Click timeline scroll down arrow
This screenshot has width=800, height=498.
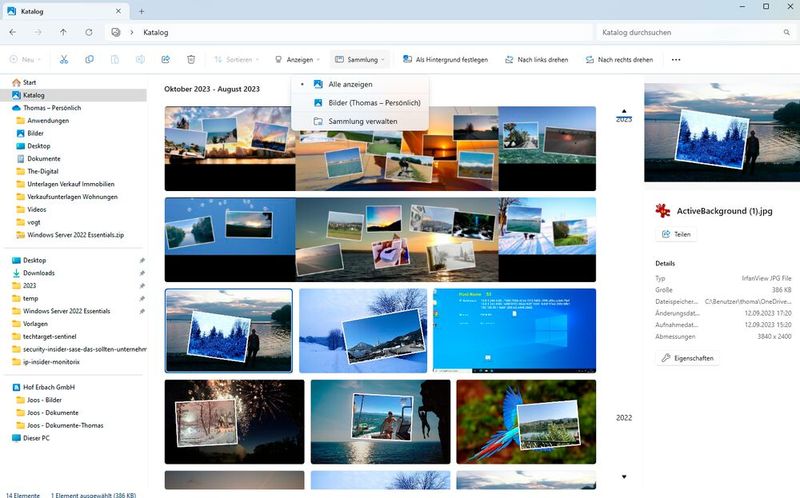click(x=624, y=477)
